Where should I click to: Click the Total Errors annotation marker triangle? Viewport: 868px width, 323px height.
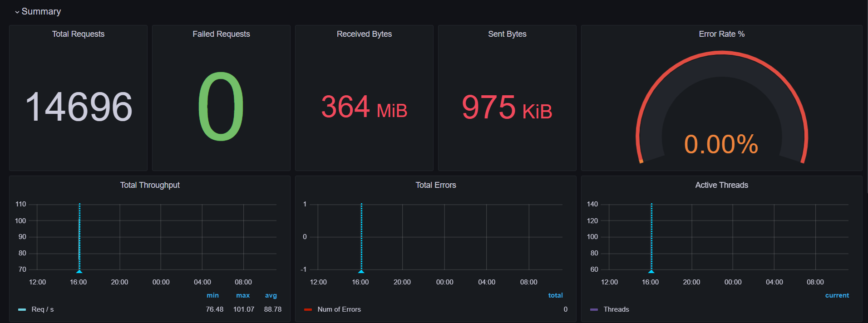(361, 271)
